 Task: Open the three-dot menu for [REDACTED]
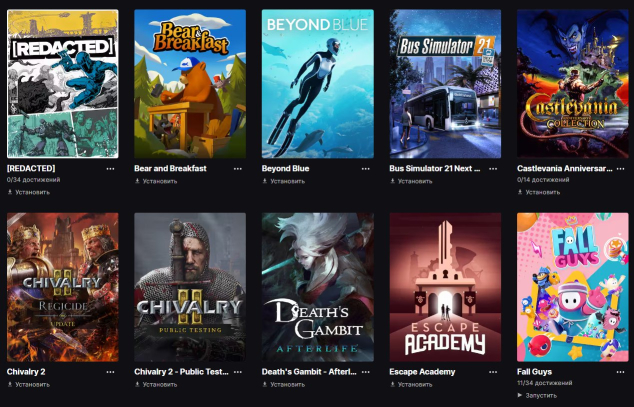click(110, 169)
